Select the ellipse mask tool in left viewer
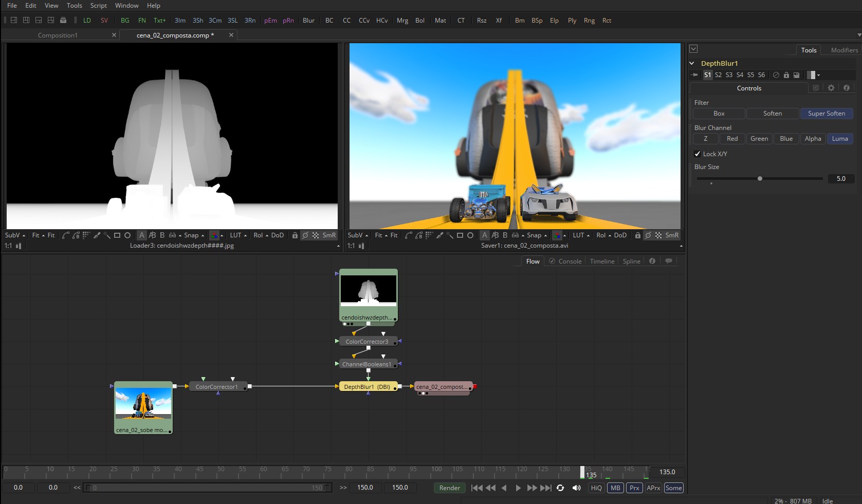This screenshot has height=504, width=862. tap(127, 235)
